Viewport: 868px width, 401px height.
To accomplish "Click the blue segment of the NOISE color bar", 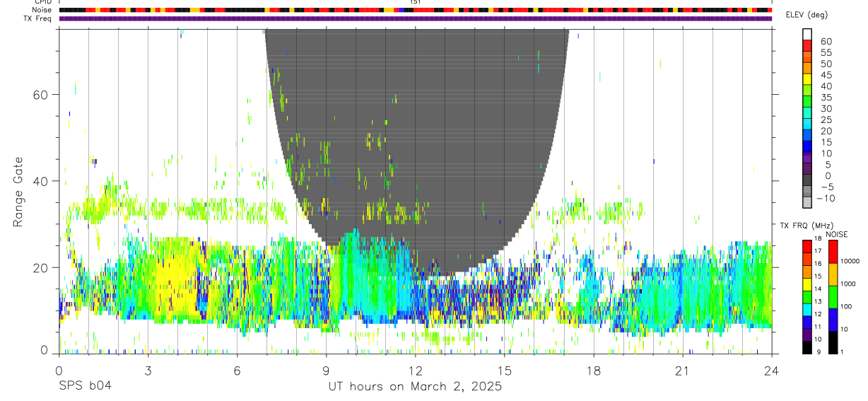I will pos(832,319).
